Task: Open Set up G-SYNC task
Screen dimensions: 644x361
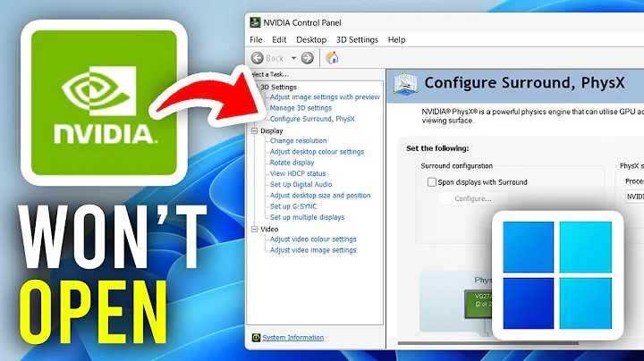Action: 293,206
